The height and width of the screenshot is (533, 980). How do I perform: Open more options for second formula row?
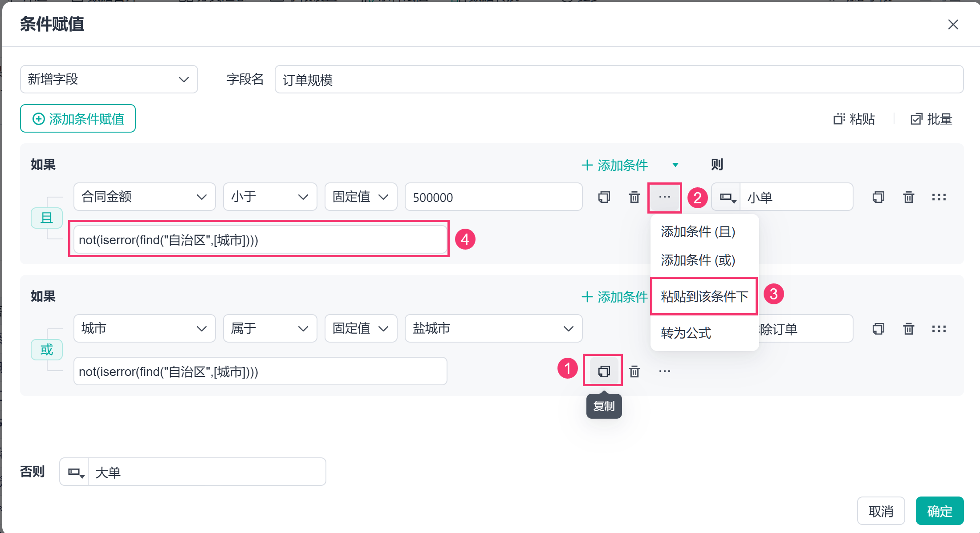click(x=664, y=371)
